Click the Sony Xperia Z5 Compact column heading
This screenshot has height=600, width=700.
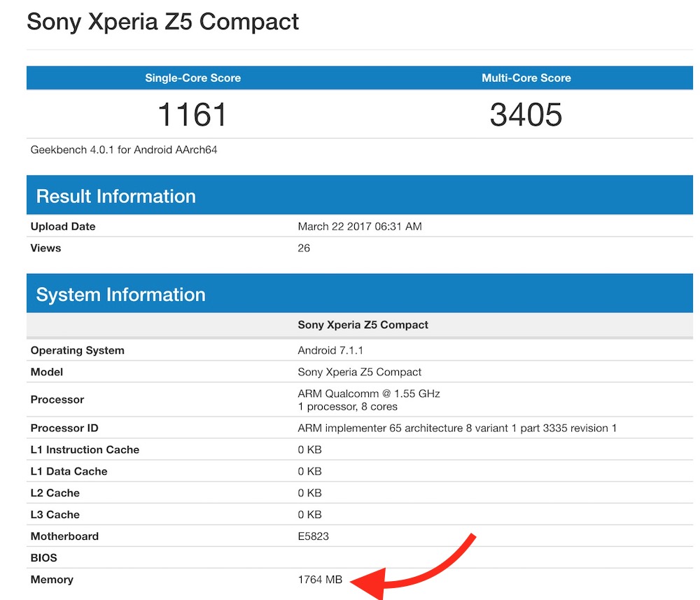[x=363, y=325]
